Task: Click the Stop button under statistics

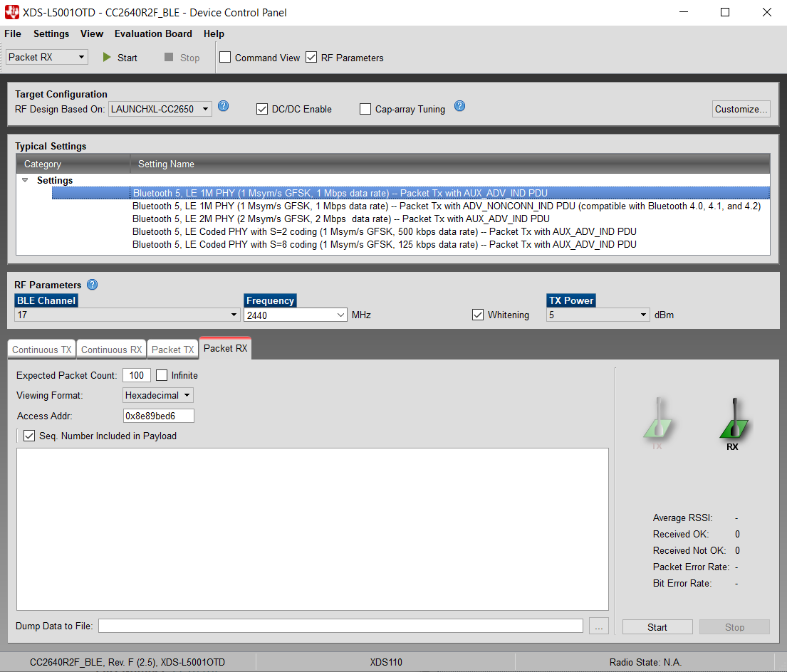Action: pyautogui.click(x=734, y=627)
